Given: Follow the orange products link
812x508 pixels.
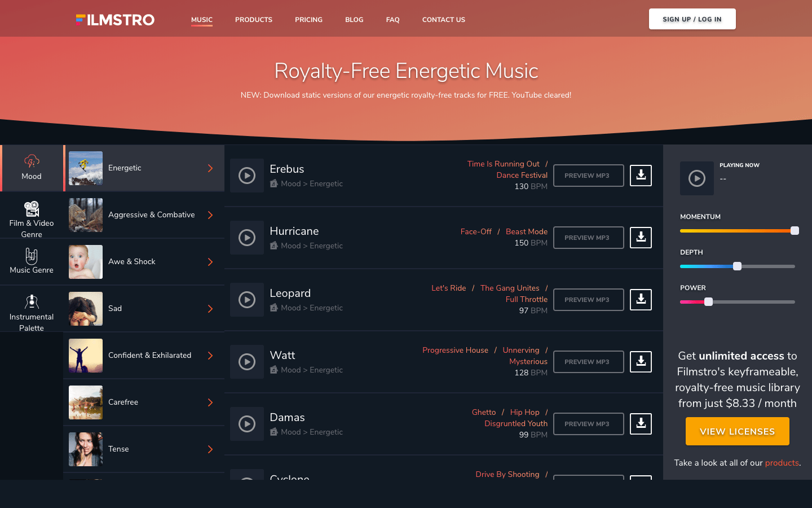Looking at the screenshot, I should point(782,463).
